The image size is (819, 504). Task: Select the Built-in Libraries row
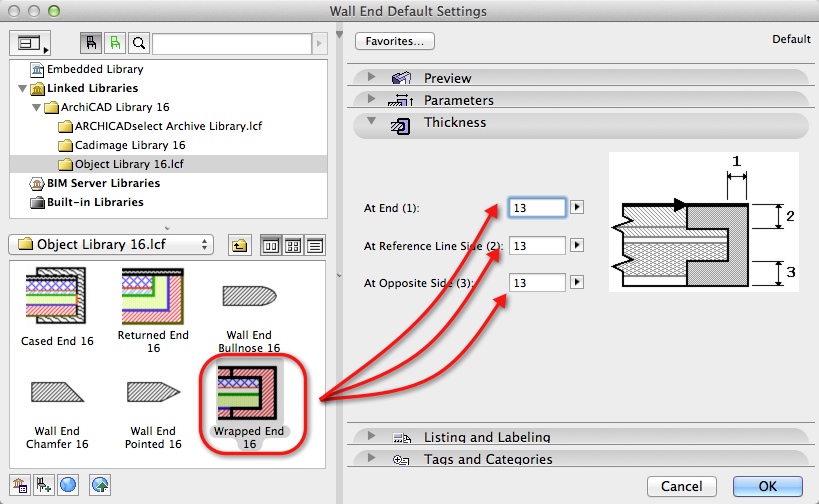(168, 202)
